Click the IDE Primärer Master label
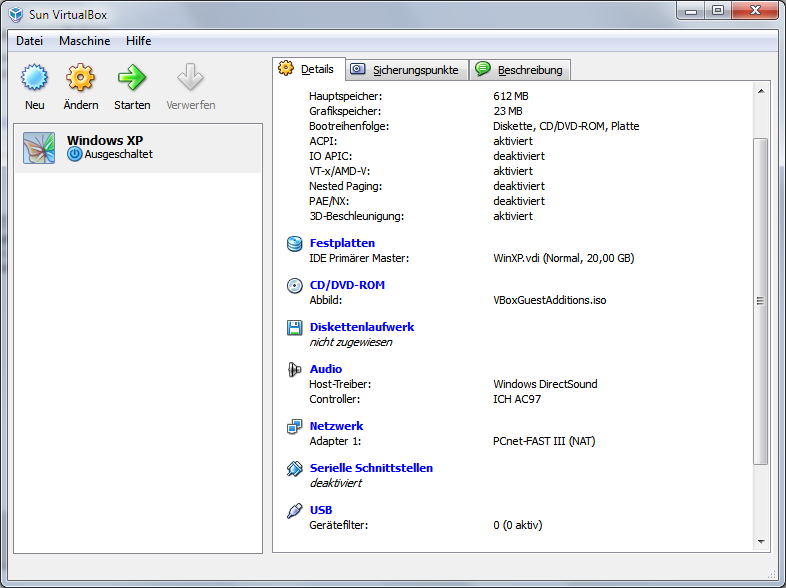Viewport: 786px width, 588px height. 359,259
